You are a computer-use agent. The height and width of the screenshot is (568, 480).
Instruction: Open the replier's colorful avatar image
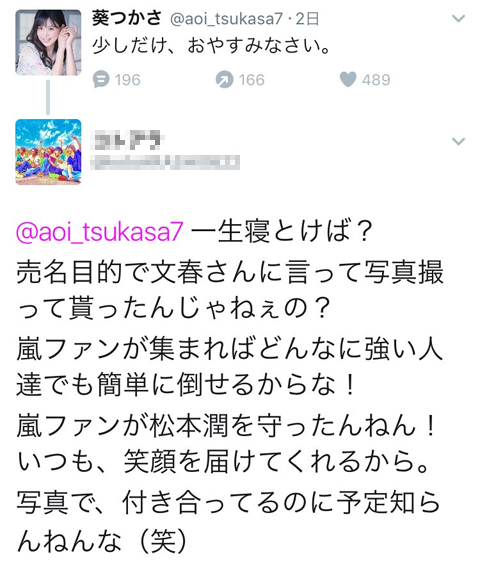(48, 152)
